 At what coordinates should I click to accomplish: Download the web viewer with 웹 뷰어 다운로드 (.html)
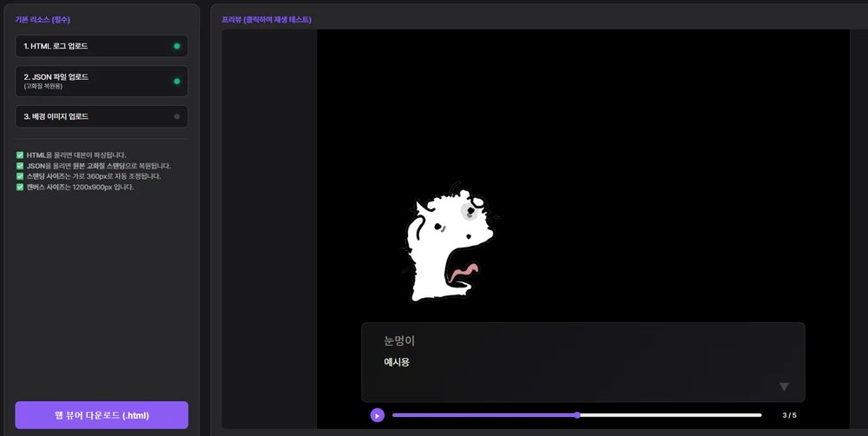[102, 415]
